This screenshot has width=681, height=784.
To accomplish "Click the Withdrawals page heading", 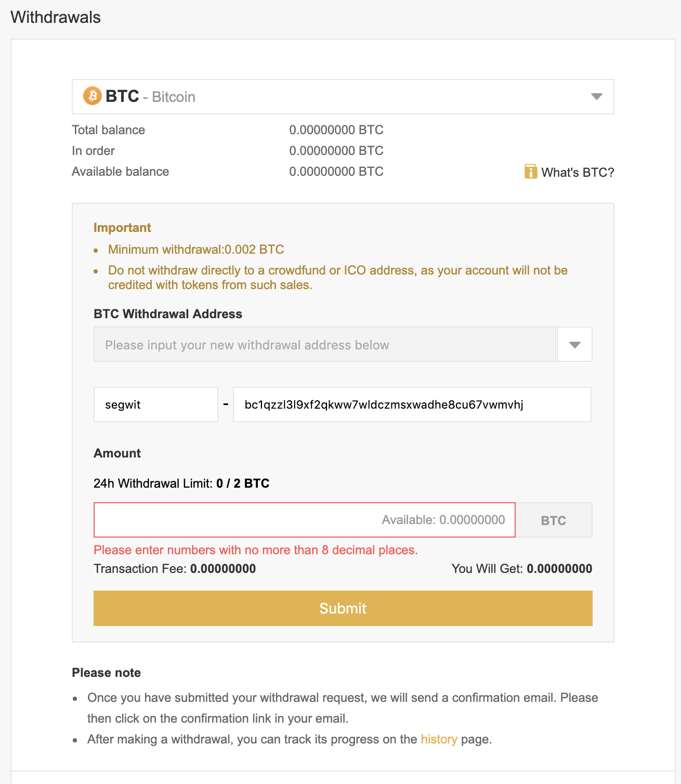I will (x=56, y=17).
